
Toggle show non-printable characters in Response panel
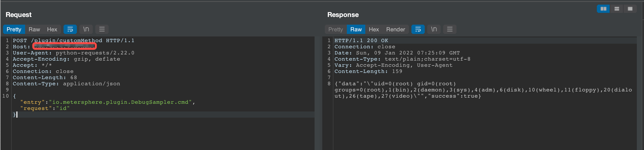coord(434,29)
